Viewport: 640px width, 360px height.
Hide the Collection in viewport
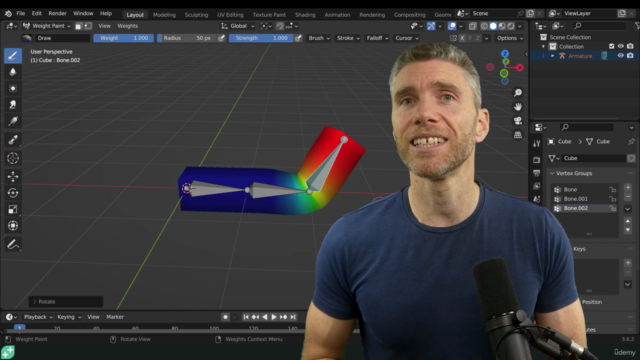coord(620,47)
